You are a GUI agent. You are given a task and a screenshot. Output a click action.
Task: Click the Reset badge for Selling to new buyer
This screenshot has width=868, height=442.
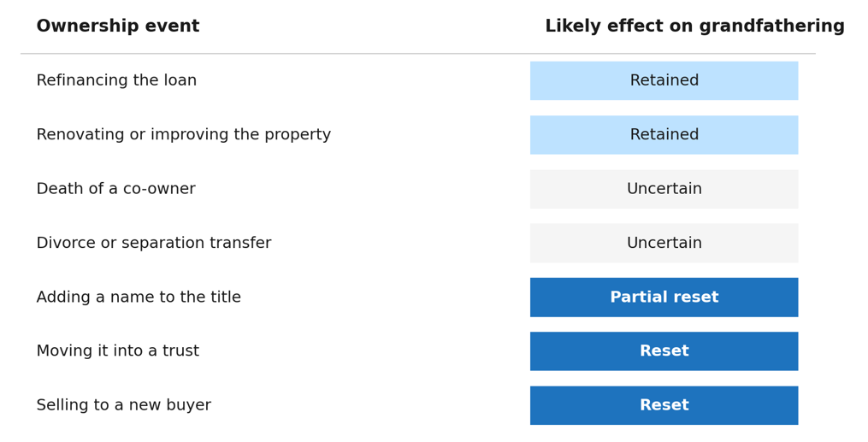click(x=664, y=405)
